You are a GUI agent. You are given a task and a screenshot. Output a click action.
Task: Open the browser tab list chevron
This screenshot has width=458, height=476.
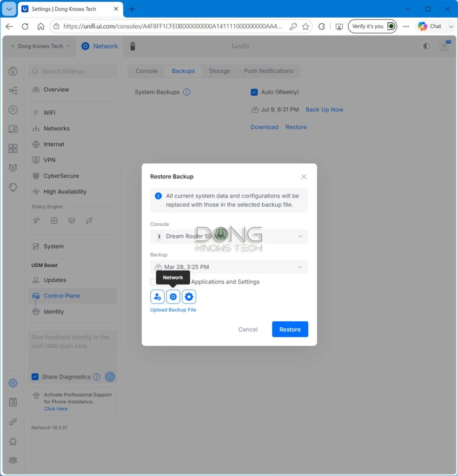tap(9, 9)
